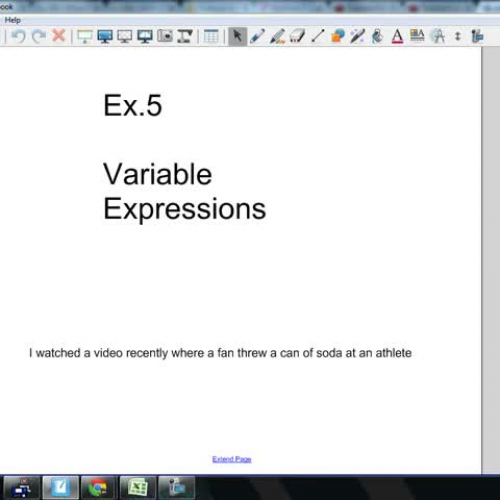Select the sentence about a fan throwing soda
This screenshot has width=500, height=500.
tap(220, 353)
